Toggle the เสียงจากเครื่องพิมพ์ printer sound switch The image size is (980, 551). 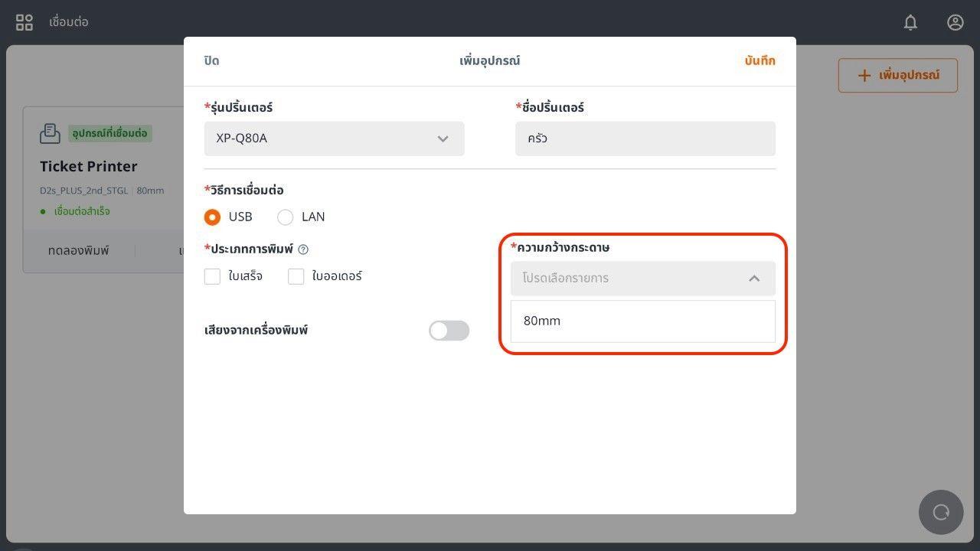coord(449,331)
